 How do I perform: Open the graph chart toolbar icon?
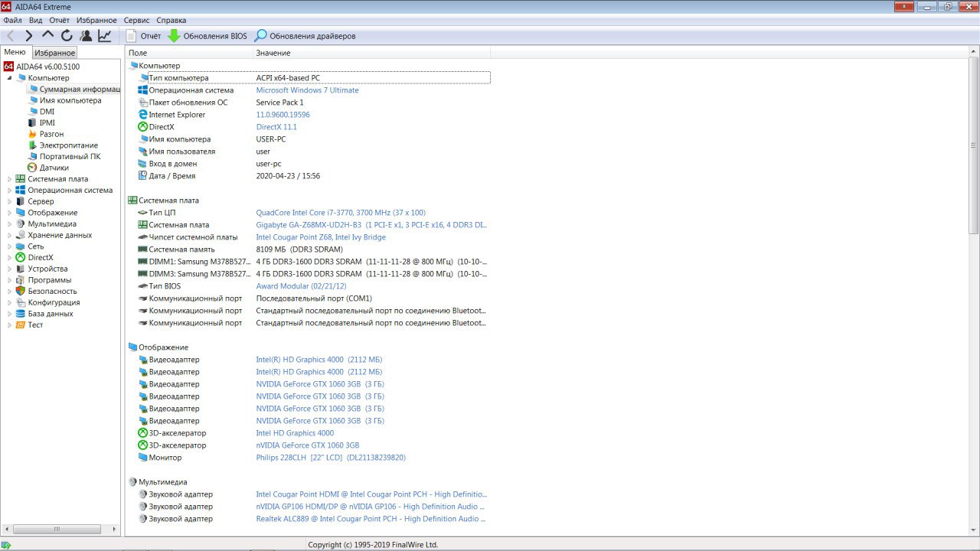105,36
